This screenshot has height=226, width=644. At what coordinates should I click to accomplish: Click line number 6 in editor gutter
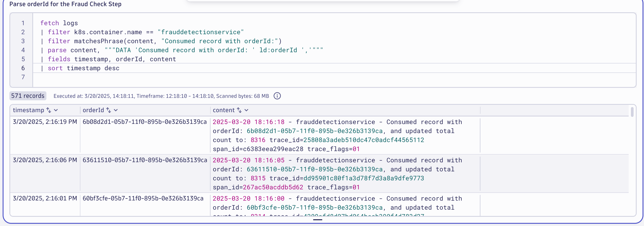[23, 68]
